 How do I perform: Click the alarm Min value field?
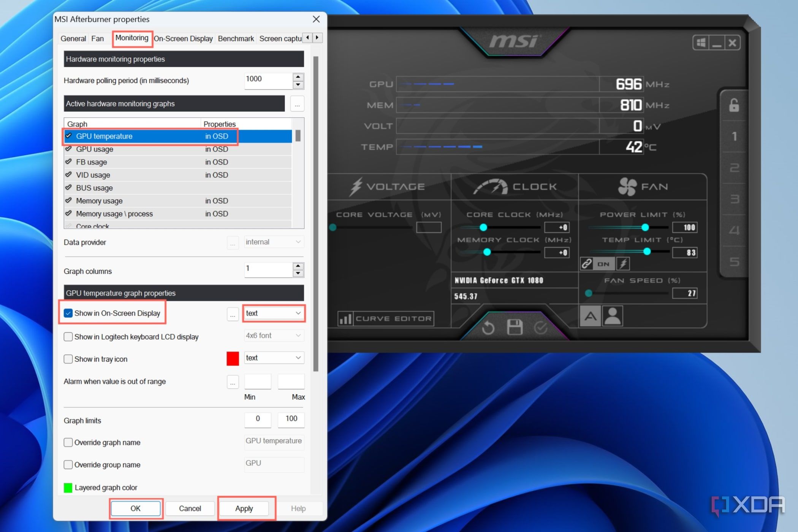[258, 382]
